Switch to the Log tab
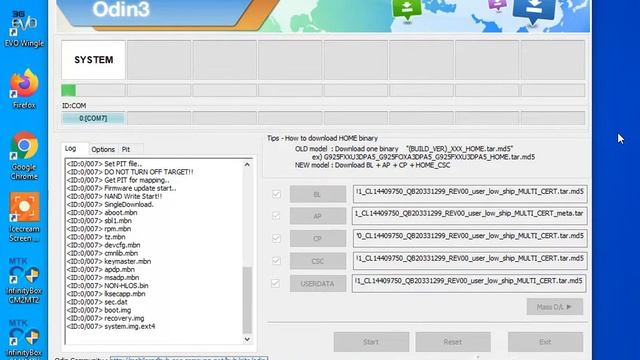The height and width of the screenshot is (360, 640). pos(71,149)
